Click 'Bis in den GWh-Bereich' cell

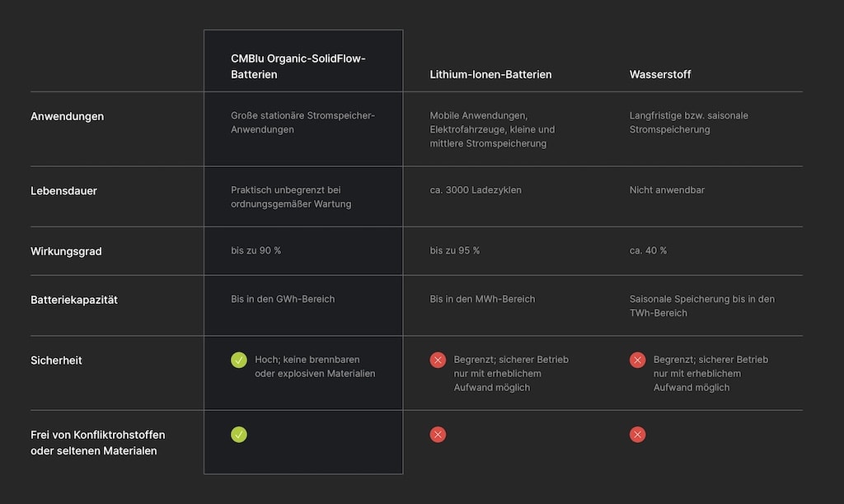(283, 299)
